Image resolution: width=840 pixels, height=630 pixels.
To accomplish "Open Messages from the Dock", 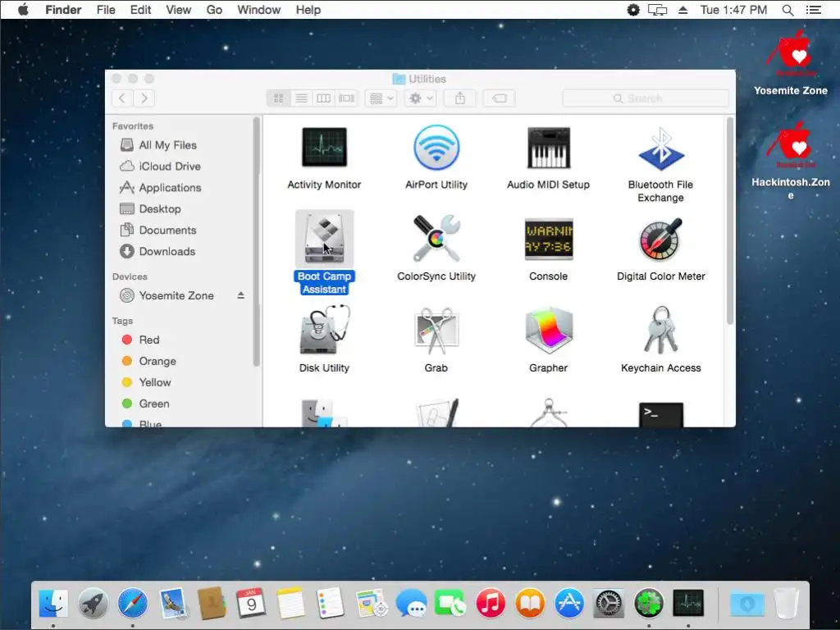I will tap(411, 603).
